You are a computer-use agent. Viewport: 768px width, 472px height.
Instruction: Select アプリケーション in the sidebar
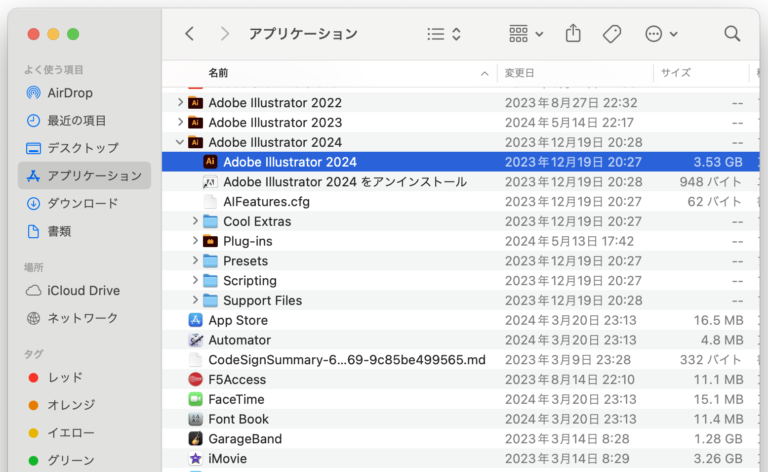[84, 176]
